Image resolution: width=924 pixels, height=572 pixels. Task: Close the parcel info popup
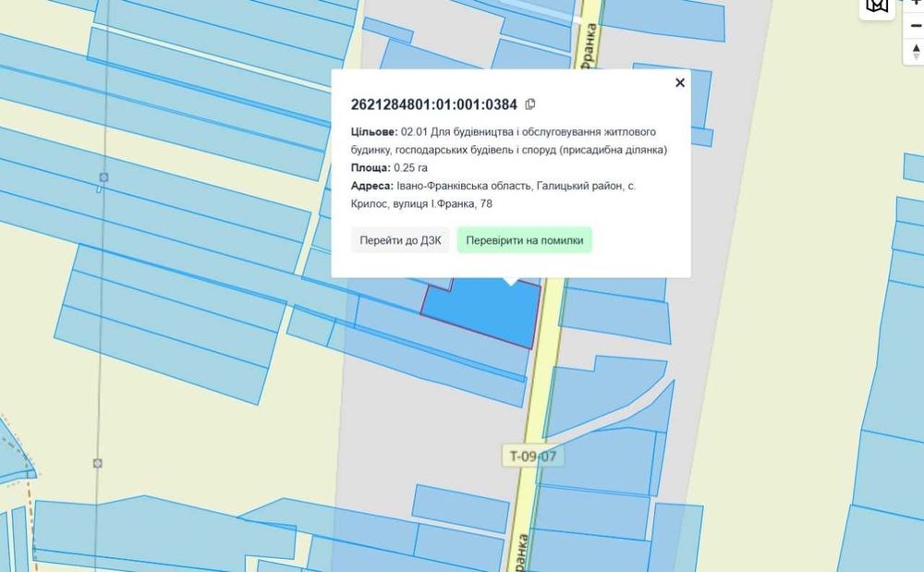tap(679, 82)
